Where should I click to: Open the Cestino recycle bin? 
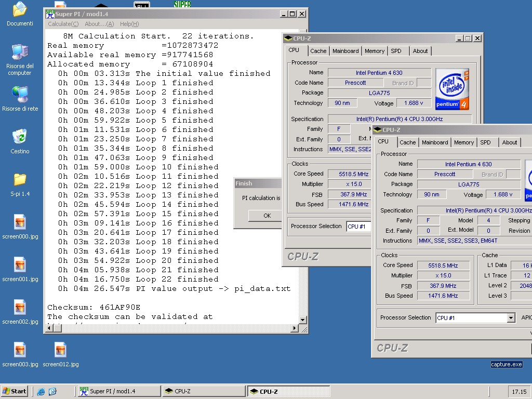(20, 141)
